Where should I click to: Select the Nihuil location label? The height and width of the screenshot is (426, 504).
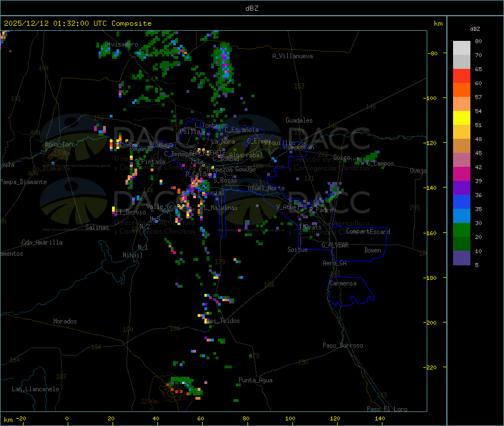point(133,255)
